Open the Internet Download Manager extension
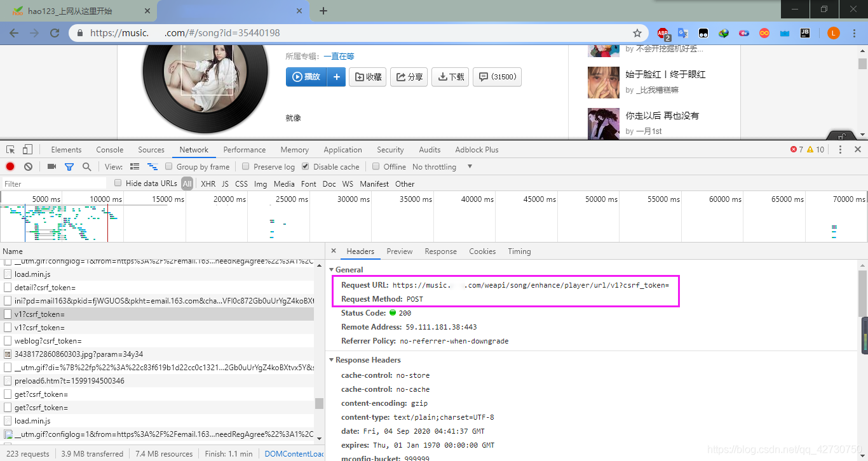868x461 pixels. (724, 33)
